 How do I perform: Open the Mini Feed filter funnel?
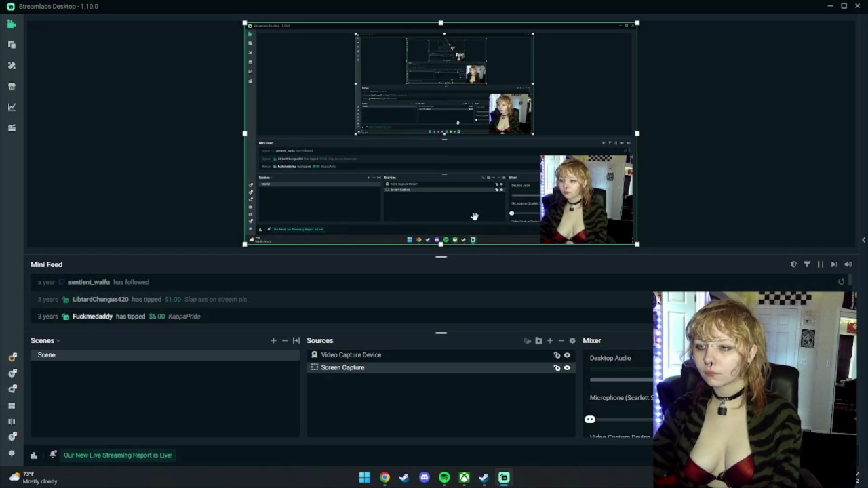coord(807,264)
